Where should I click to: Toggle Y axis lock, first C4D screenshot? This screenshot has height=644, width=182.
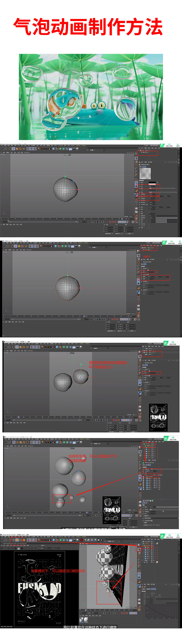[31, 148]
